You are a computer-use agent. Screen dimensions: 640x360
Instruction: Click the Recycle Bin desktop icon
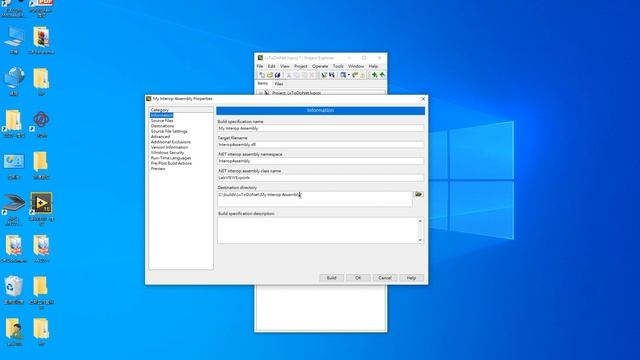(14, 287)
